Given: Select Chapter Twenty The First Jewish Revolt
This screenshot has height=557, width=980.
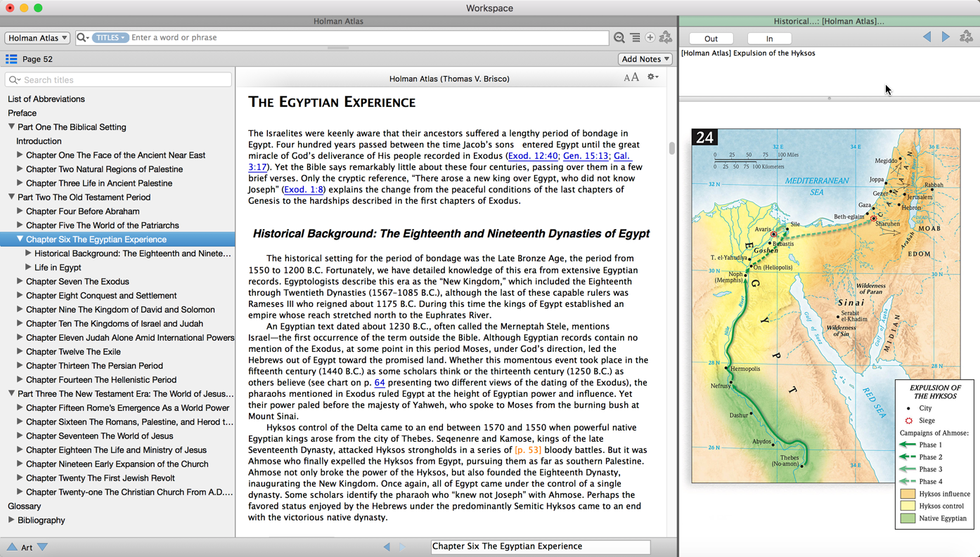Looking at the screenshot, I should pyautogui.click(x=101, y=478).
